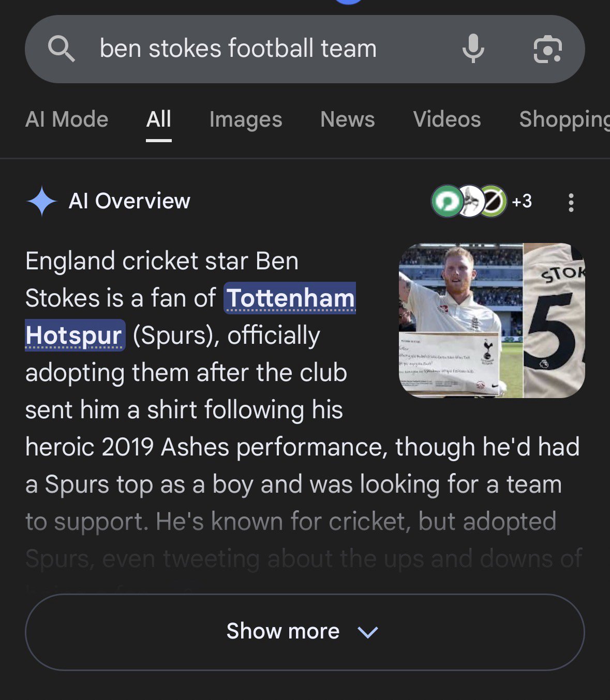The image size is (610, 700).
Task: Go to the News tab
Action: tap(347, 119)
